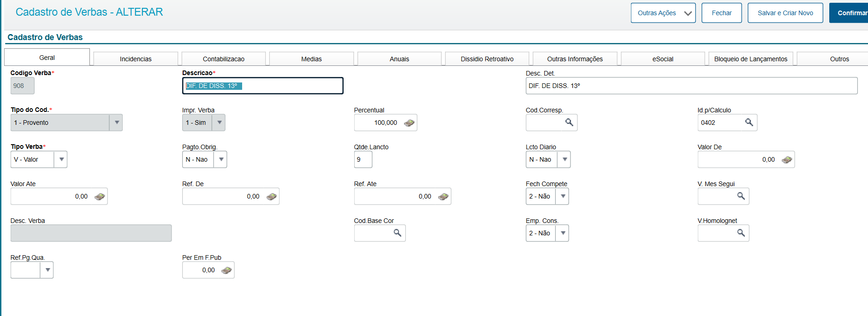Expand the Outras Ações menu button

click(x=663, y=13)
